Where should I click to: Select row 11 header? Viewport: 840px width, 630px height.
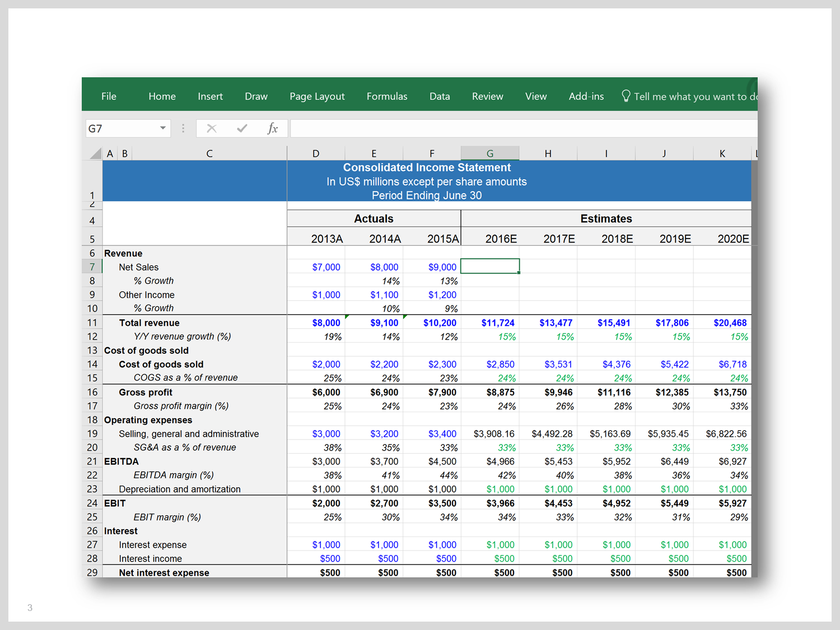(92, 323)
